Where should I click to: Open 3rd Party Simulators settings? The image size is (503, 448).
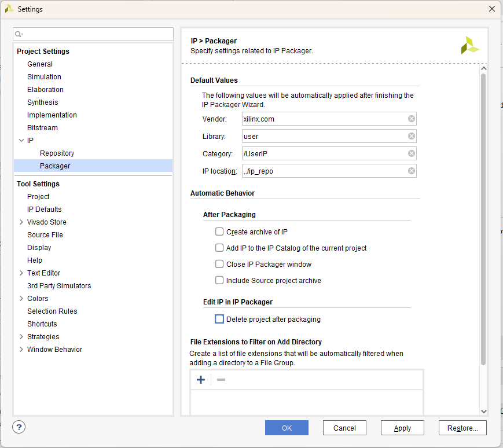(59, 286)
